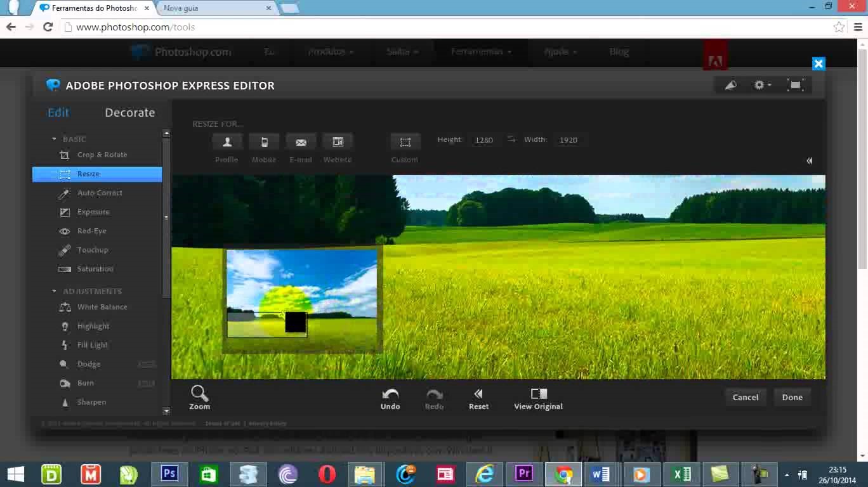The width and height of the screenshot is (868, 487).
Task: Collapse the ADJUSTMENTS section
Action: coord(54,291)
